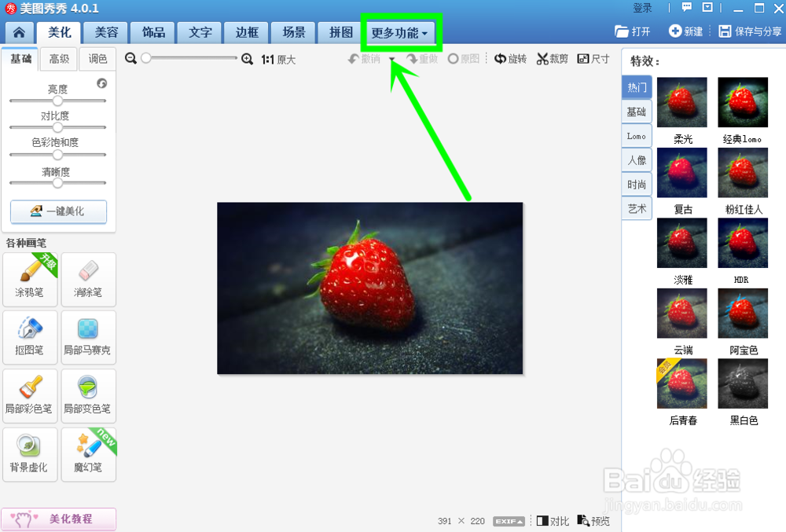786x532 pixels.
Task: Select the 抠图笔 cutout pen tool
Action: click(x=30, y=337)
